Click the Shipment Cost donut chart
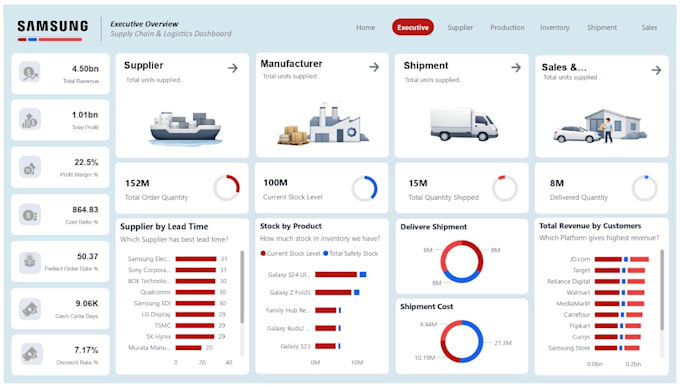Image resolution: width=680 pixels, height=387 pixels. [461, 342]
